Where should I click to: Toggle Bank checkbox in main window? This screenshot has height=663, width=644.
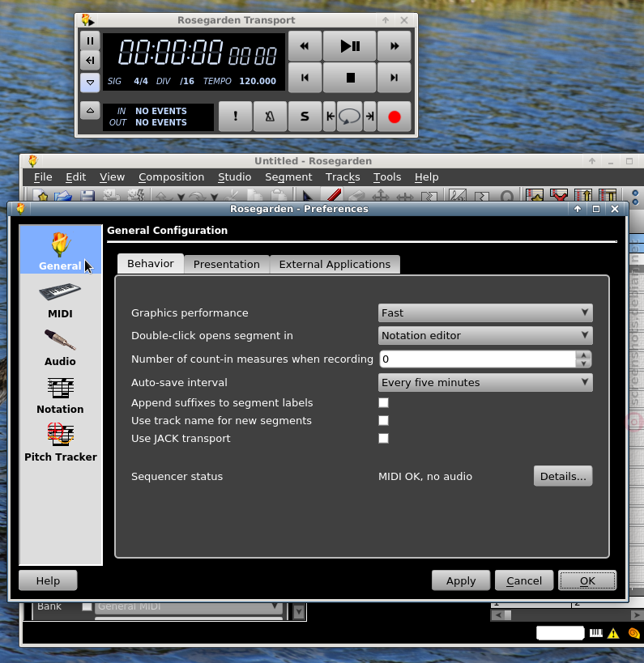pyautogui.click(x=87, y=606)
